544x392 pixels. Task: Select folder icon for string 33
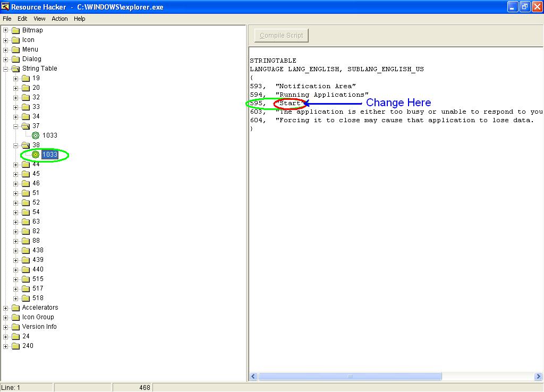click(25, 107)
